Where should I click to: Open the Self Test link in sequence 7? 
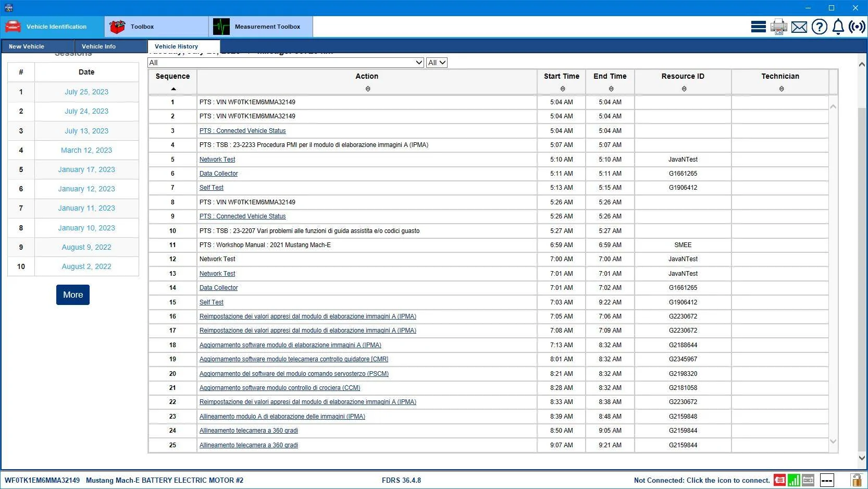pyautogui.click(x=212, y=188)
